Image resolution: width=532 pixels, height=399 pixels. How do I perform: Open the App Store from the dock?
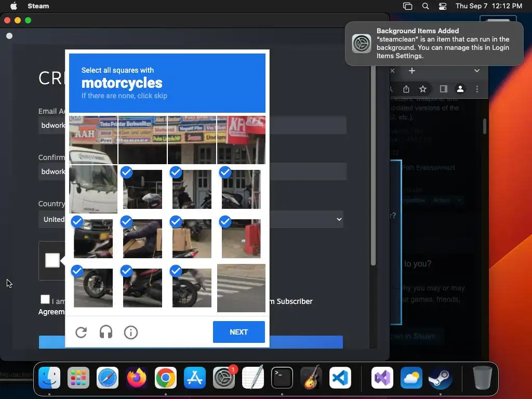point(195,378)
